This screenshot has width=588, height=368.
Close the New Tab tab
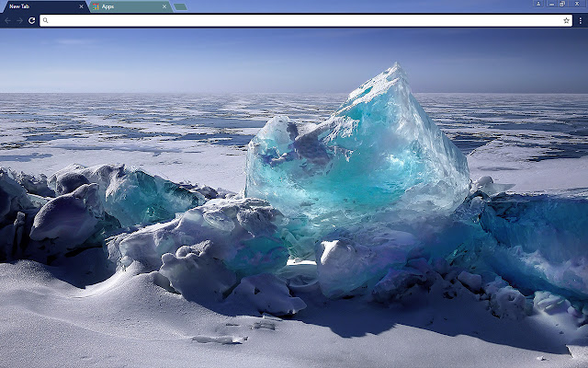82,6
